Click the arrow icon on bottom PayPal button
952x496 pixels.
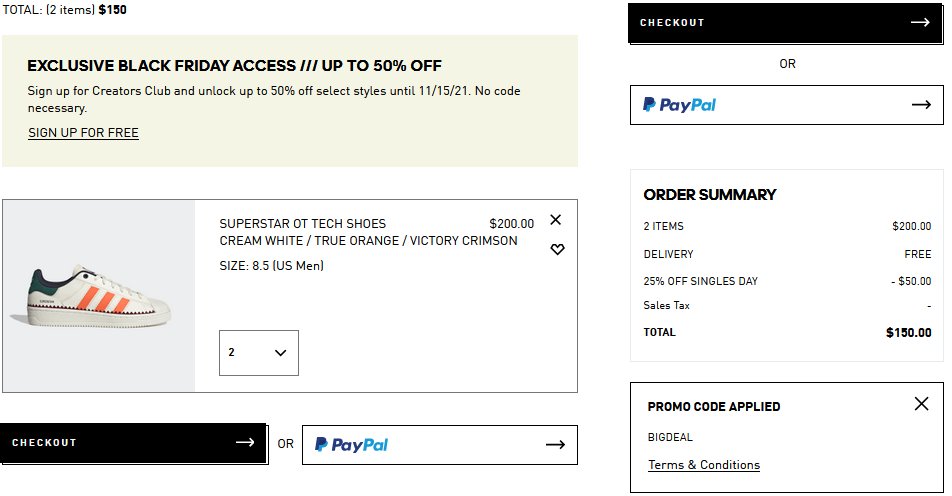(555, 445)
